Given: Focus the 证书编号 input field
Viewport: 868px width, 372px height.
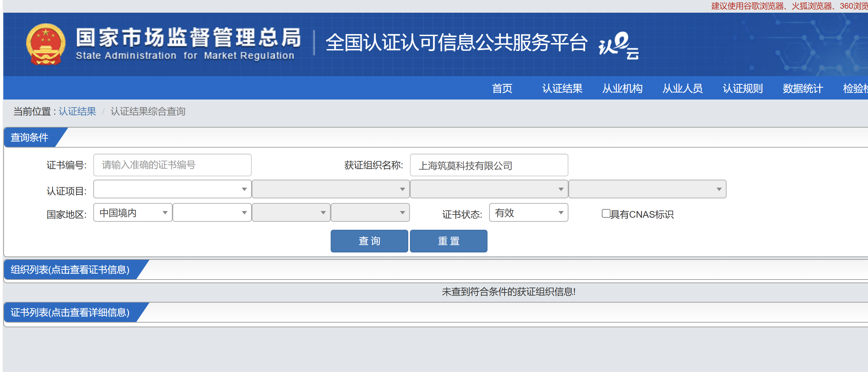Looking at the screenshot, I should [x=172, y=165].
